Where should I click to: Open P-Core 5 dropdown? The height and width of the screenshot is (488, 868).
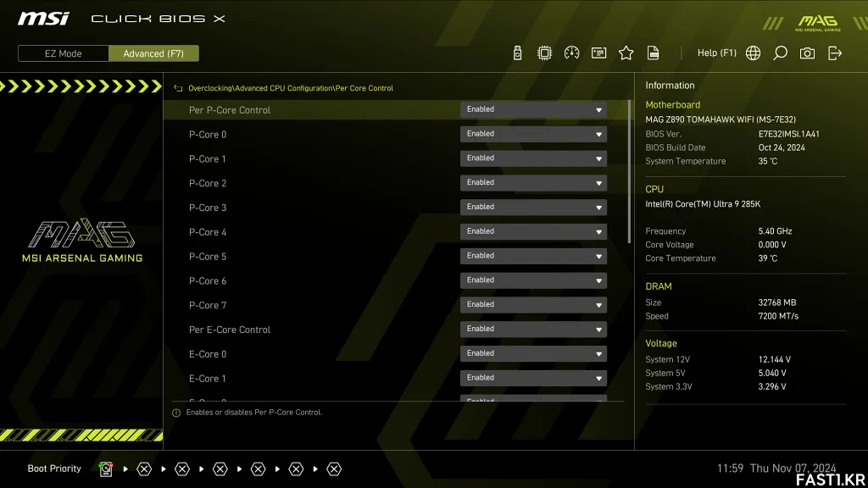coord(533,256)
